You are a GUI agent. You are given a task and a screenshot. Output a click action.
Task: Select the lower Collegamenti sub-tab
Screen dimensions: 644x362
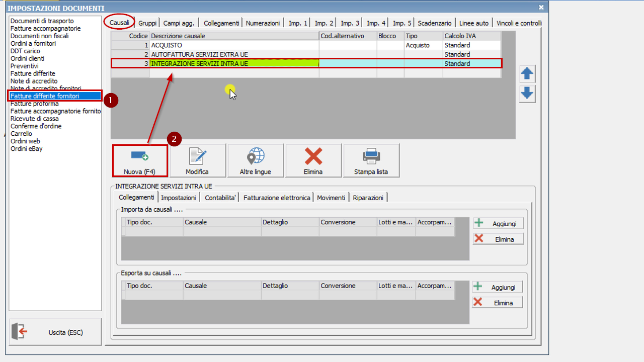coord(136,197)
